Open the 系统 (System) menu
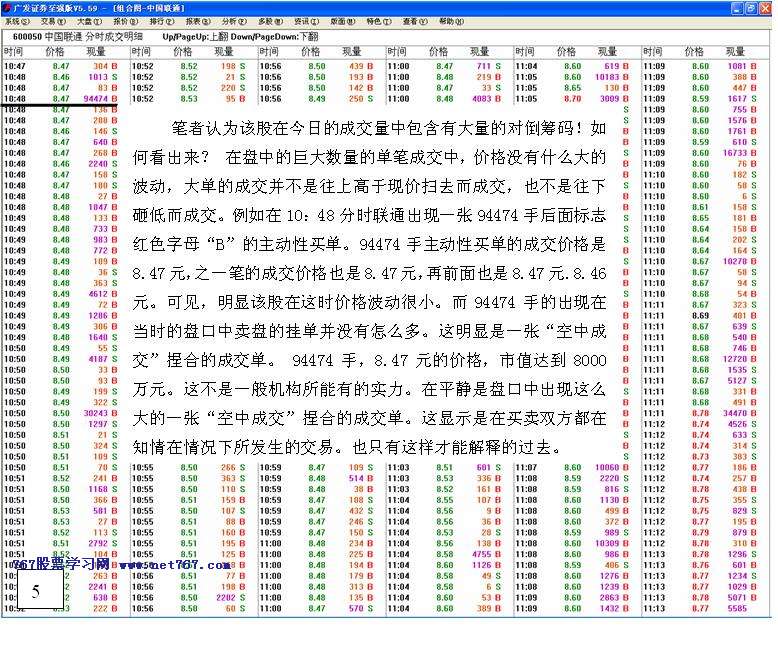This screenshot has height=652, width=778. tap(15, 21)
